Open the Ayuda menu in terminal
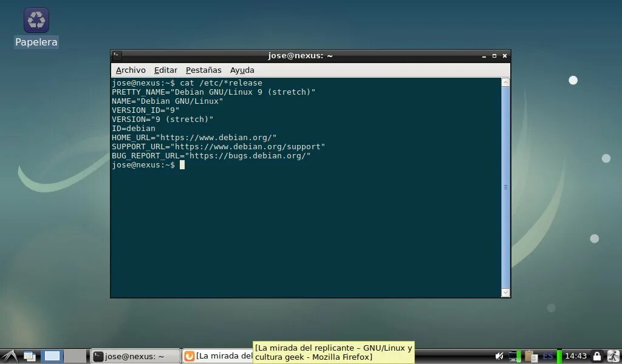 pyautogui.click(x=242, y=70)
